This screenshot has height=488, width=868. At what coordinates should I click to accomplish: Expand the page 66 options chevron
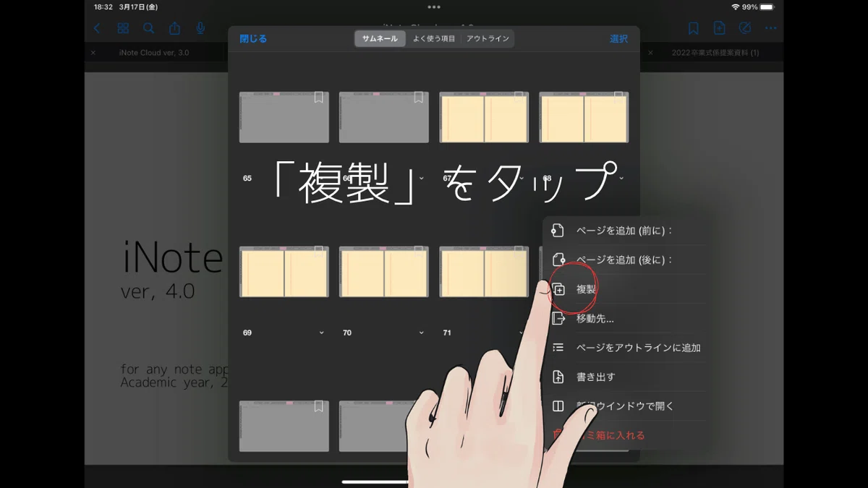tap(421, 178)
